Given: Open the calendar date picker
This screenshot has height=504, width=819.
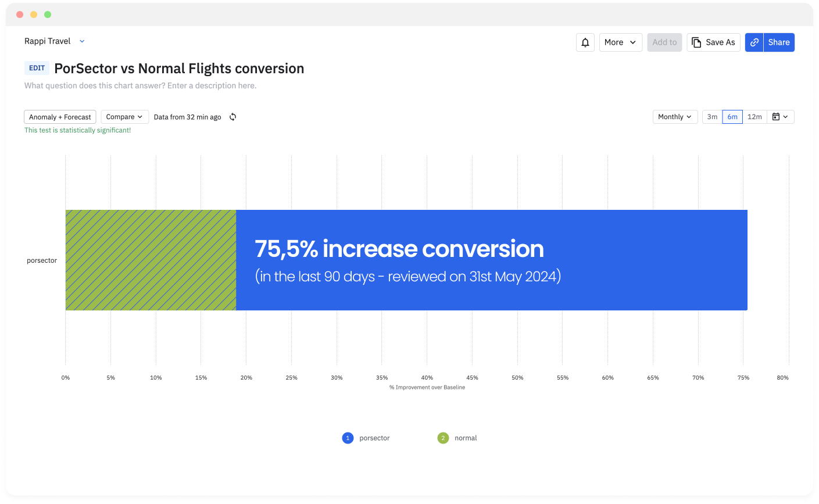Looking at the screenshot, I should point(780,117).
